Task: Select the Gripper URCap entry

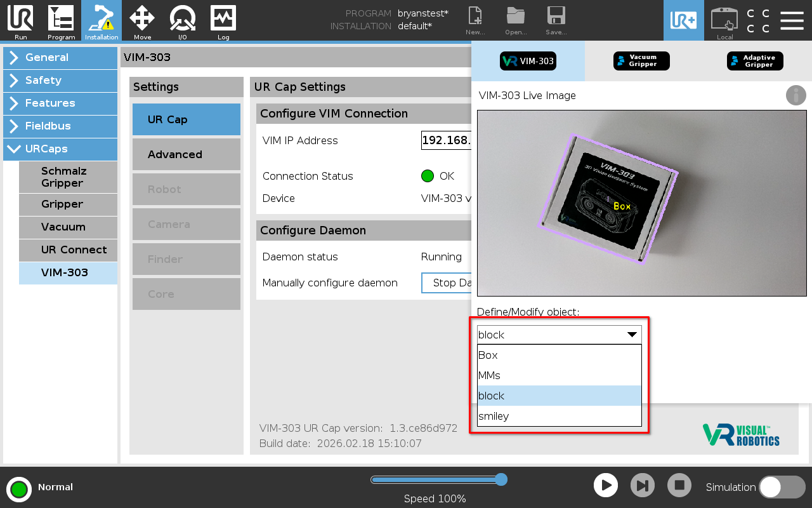Action: (x=68, y=204)
